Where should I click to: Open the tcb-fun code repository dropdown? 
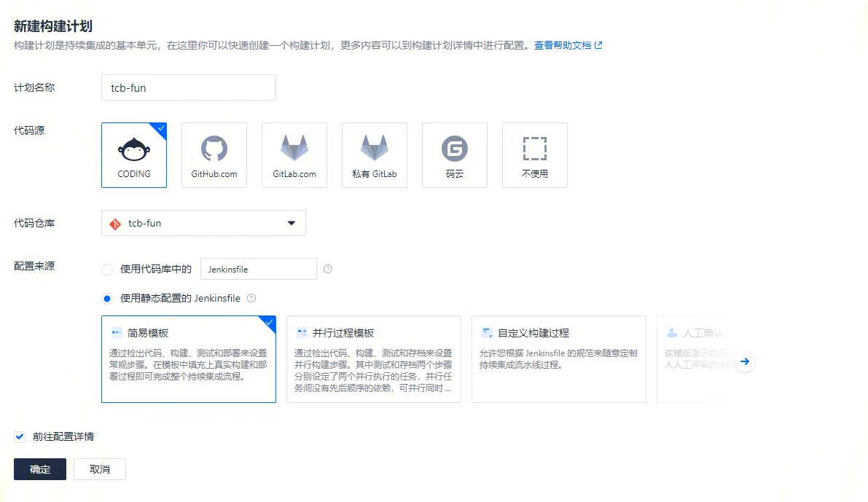(x=203, y=224)
